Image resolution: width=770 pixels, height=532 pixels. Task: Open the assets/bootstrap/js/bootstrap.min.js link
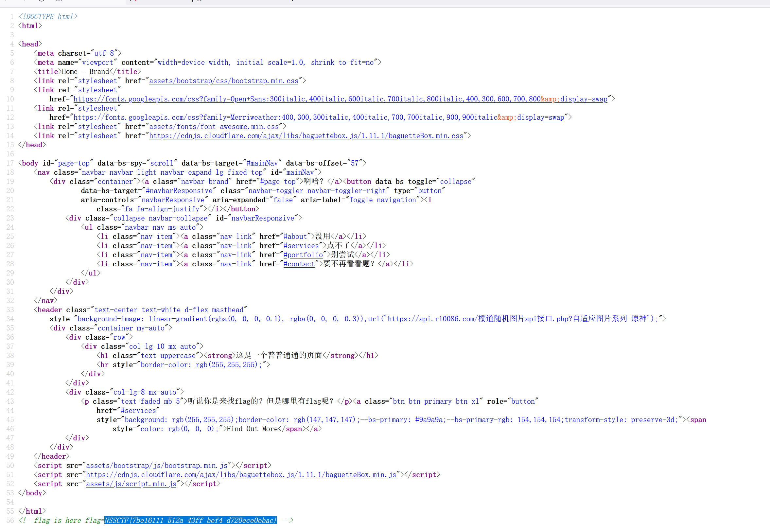157,466
